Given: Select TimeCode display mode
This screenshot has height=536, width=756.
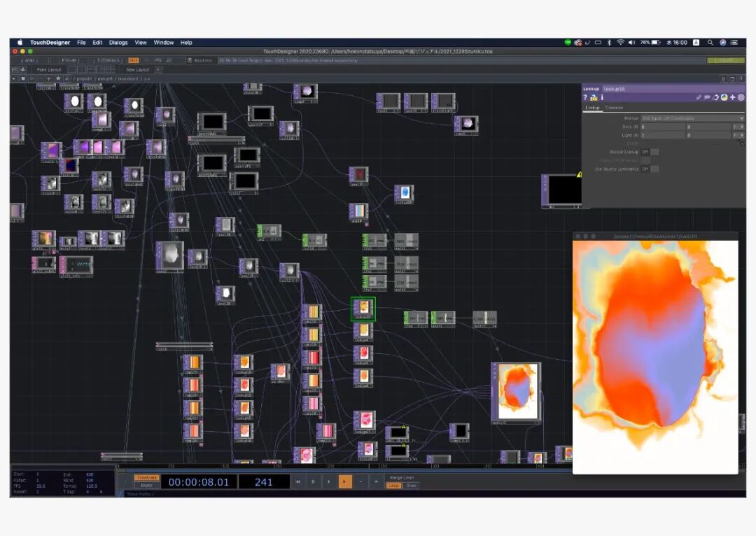Looking at the screenshot, I should (146, 478).
